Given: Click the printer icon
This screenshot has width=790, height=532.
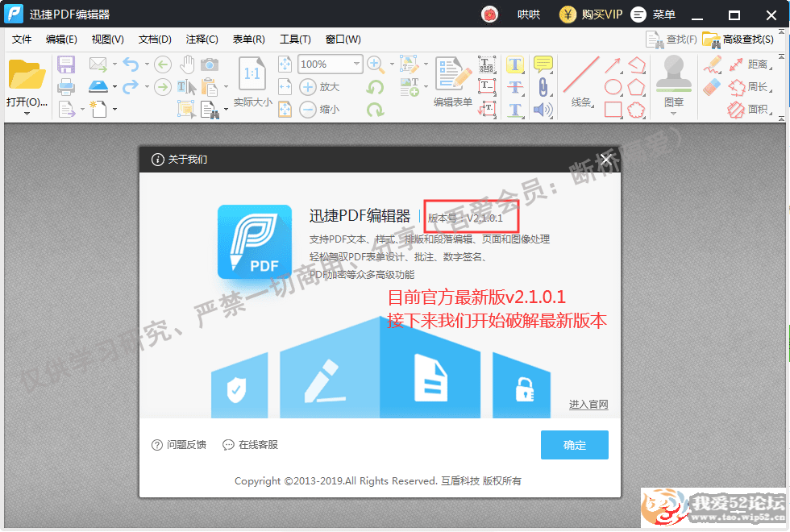Looking at the screenshot, I should pyautogui.click(x=66, y=87).
